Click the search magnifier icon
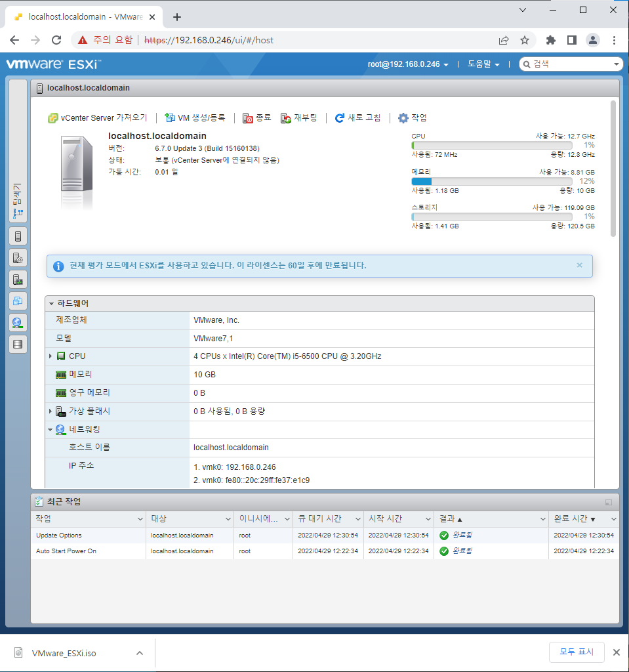This screenshot has width=629, height=672. pyautogui.click(x=527, y=64)
